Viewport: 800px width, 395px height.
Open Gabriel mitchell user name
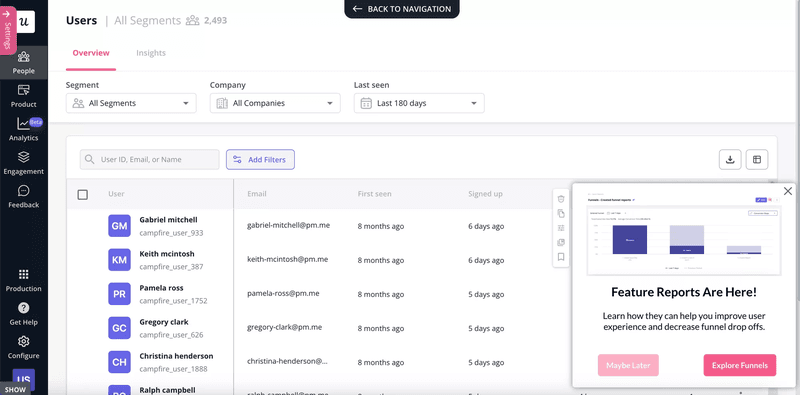(x=168, y=220)
